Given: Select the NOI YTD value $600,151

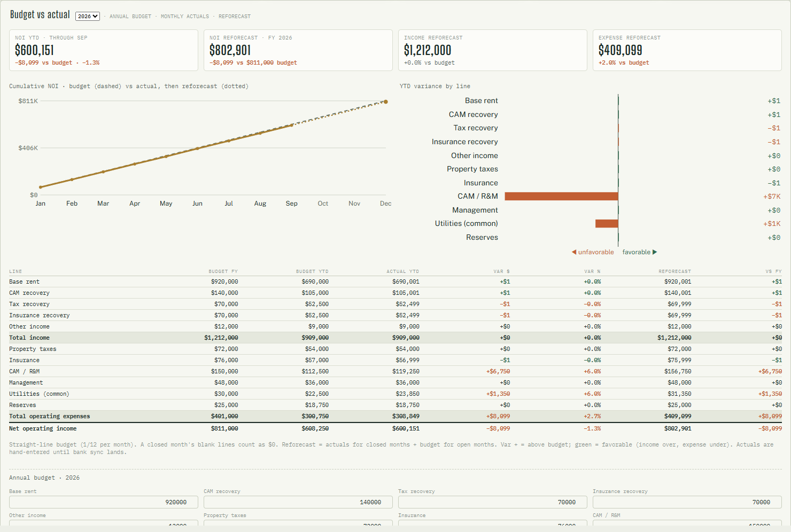Looking at the screenshot, I should point(34,50).
